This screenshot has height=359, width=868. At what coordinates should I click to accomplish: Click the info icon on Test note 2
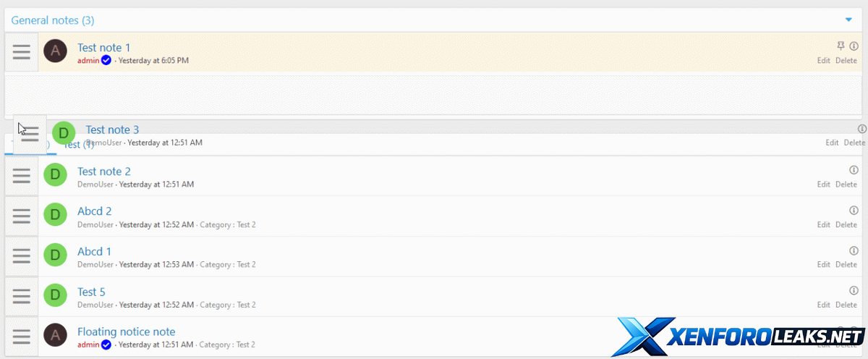coord(854,170)
